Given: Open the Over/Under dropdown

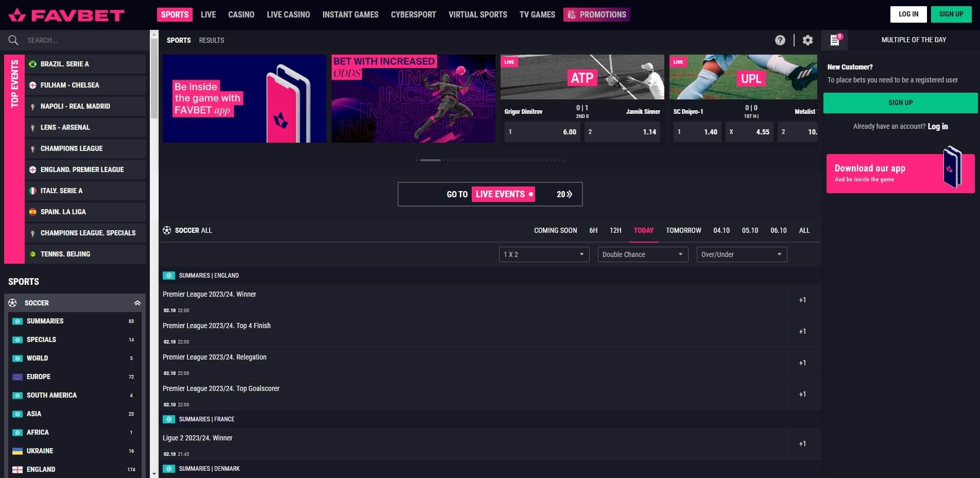Looking at the screenshot, I should click(742, 254).
